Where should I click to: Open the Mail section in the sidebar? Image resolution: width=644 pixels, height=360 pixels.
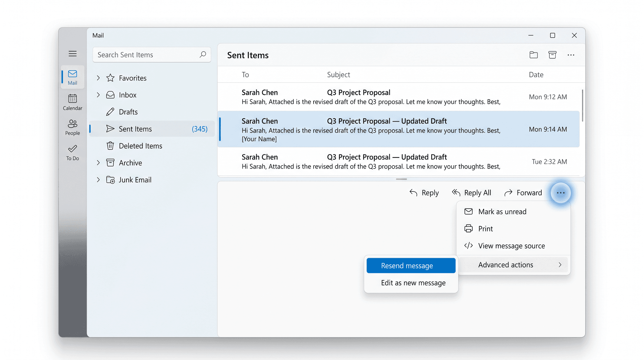[x=72, y=77]
